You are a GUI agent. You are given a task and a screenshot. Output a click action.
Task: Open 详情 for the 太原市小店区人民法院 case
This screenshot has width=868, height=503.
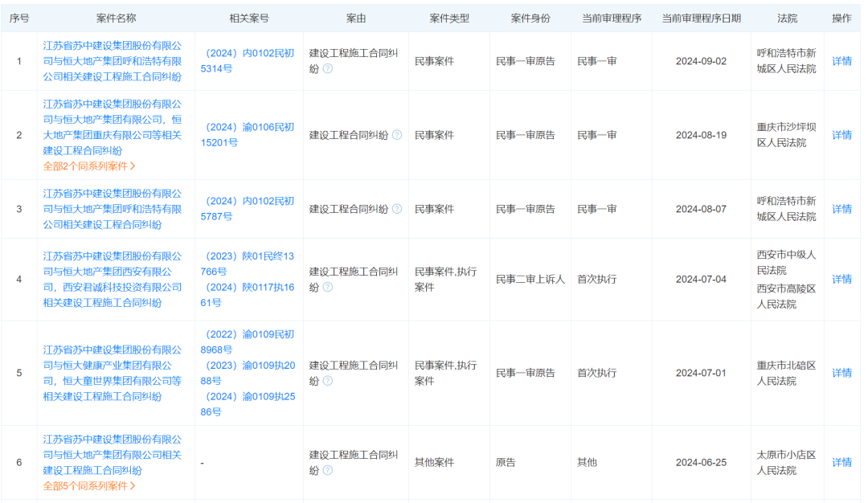point(840,462)
